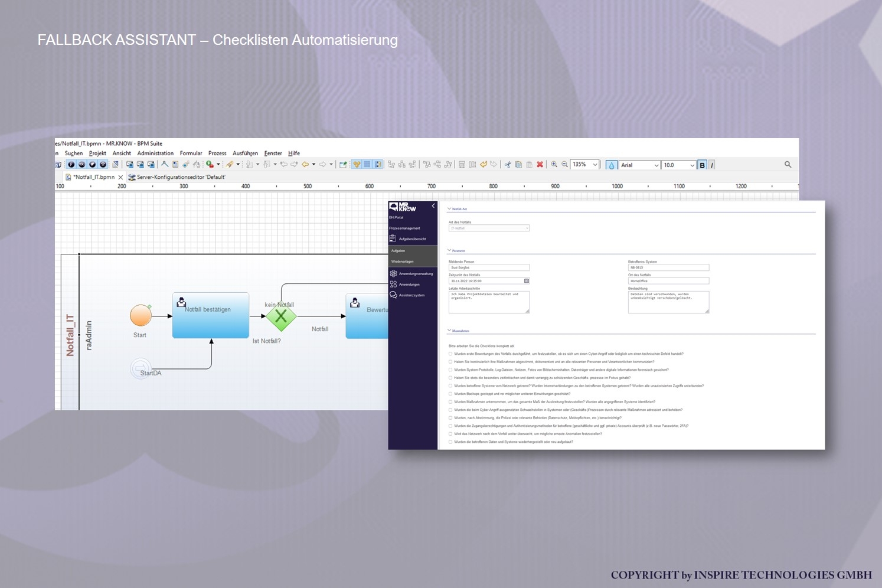Image resolution: width=882 pixels, height=588 pixels.
Task: Collapse the 'Massnahmen' section
Action: coord(449,331)
